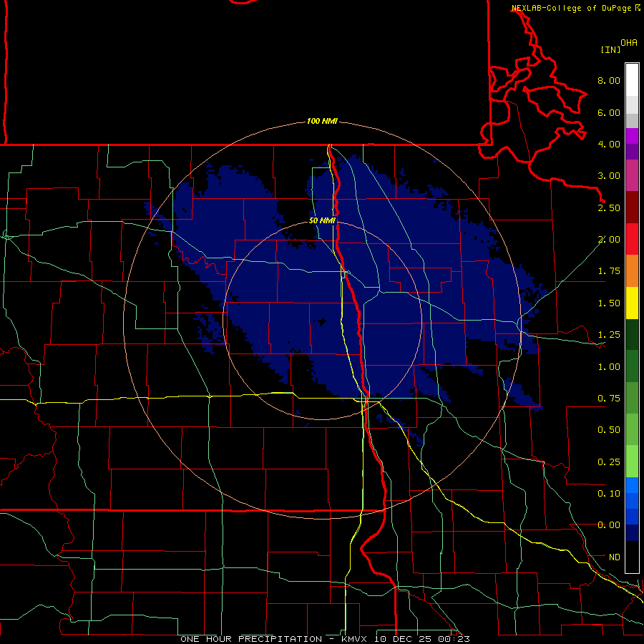This screenshot has width=644, height=644.
Task: Click the 00:23 timestamp
Action: click(453, 639)
